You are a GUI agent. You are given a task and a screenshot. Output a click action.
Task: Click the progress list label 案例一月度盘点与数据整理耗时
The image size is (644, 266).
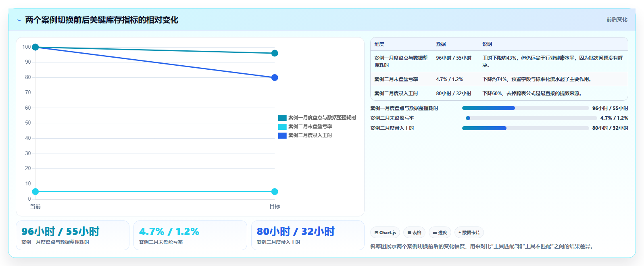tap(404, 108)
